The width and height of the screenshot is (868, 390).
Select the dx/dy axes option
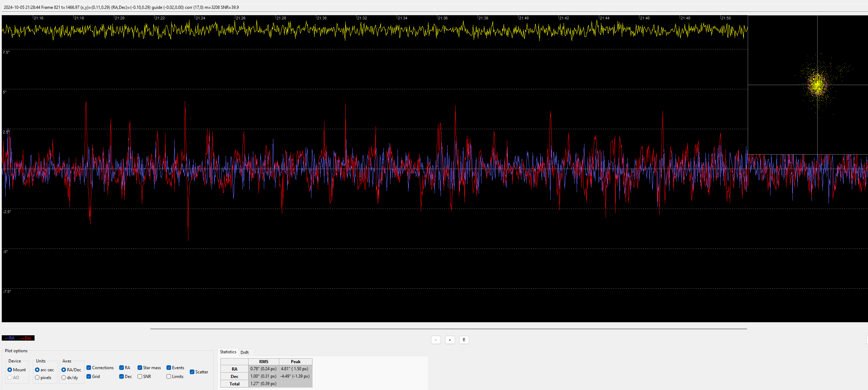point(64,378)
